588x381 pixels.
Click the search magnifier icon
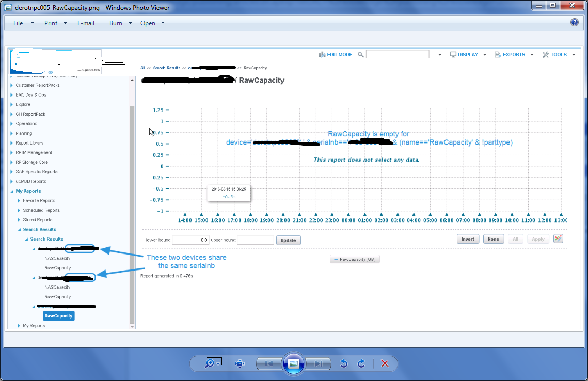[360, 54]
